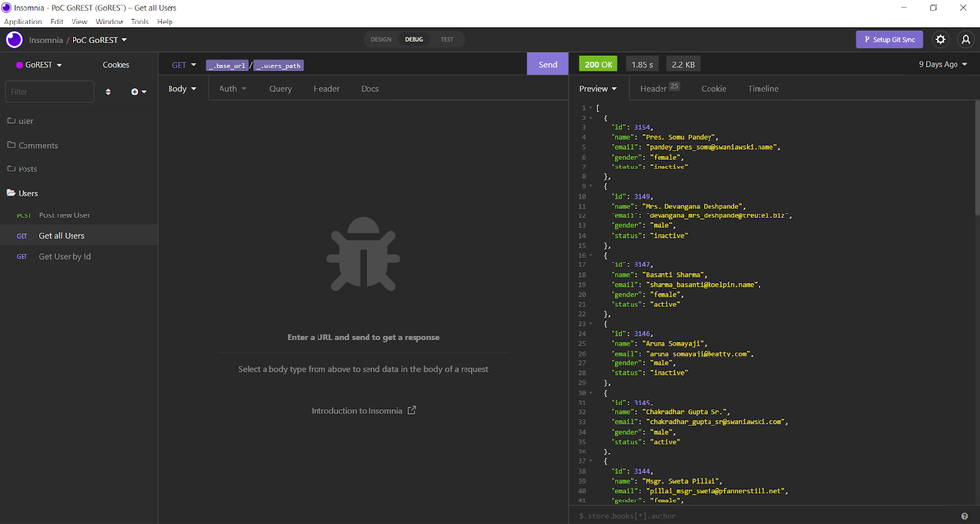Open the Cookies manager
980x524 pixels.
pos(116,65)
